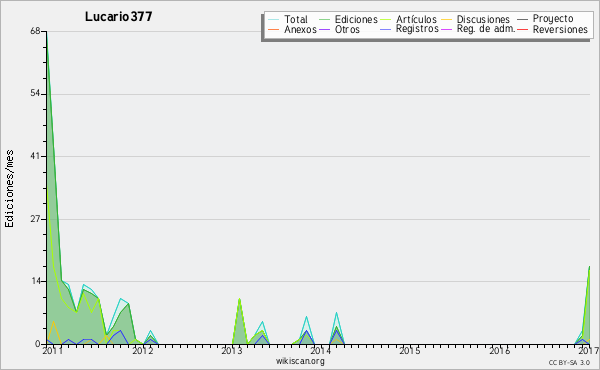This screenshot has width=600, height=370.
Task: Select the Discusiones legend label
Action: click(483, 20)
